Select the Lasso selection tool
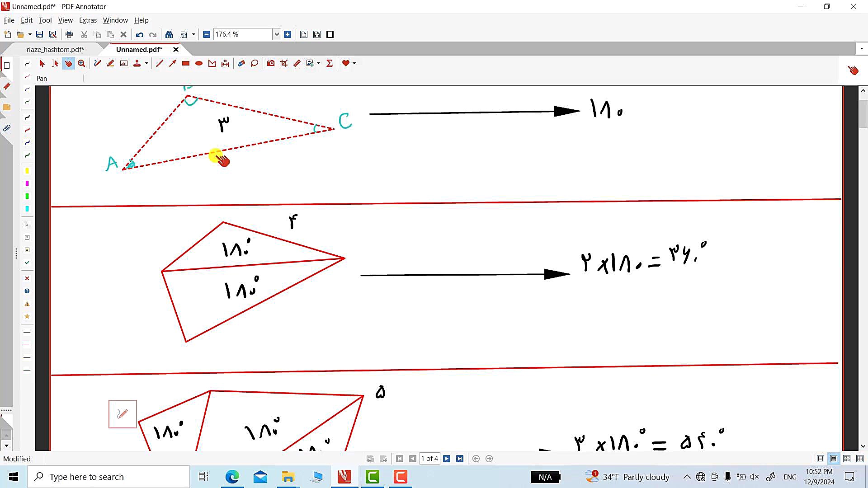This screenshot has height=488, width=868. pyautogui.click(x=255, y=63)
